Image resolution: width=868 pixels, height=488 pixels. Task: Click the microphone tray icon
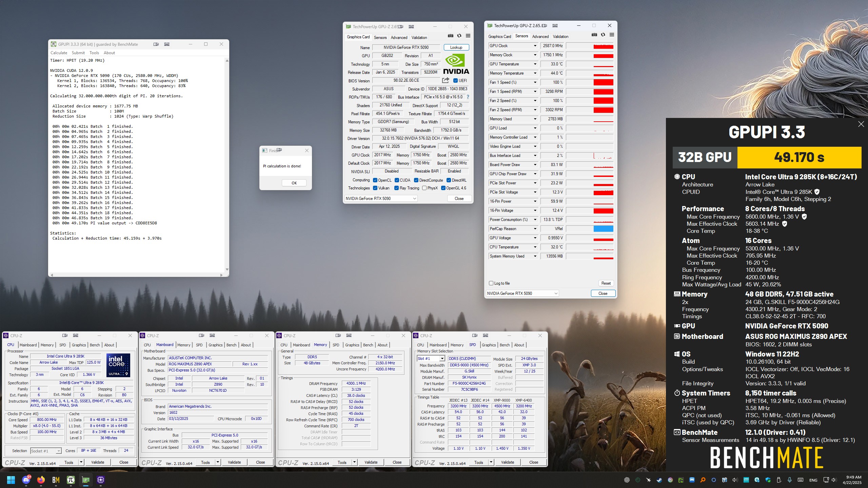[790, 480]
